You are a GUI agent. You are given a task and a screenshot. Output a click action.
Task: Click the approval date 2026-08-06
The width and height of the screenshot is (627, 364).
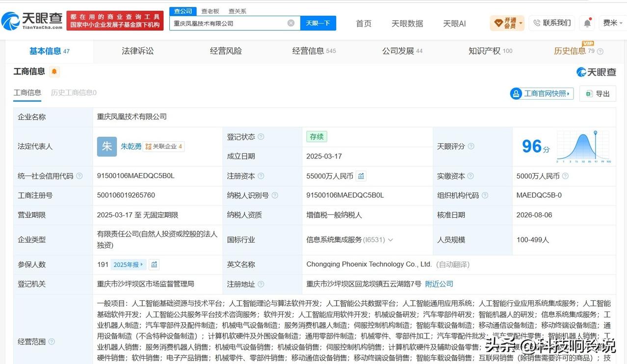[534, 215]
